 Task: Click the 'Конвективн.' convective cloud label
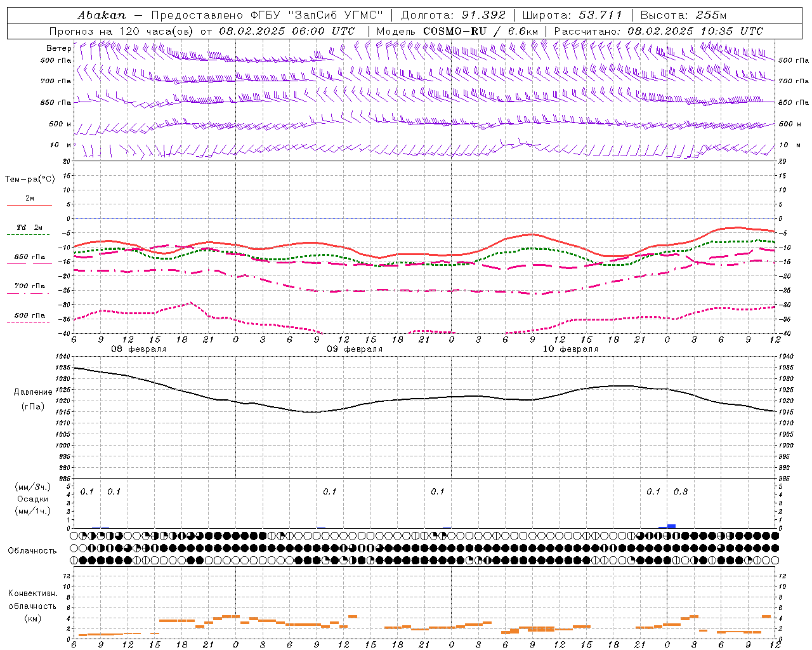(33, 594)
